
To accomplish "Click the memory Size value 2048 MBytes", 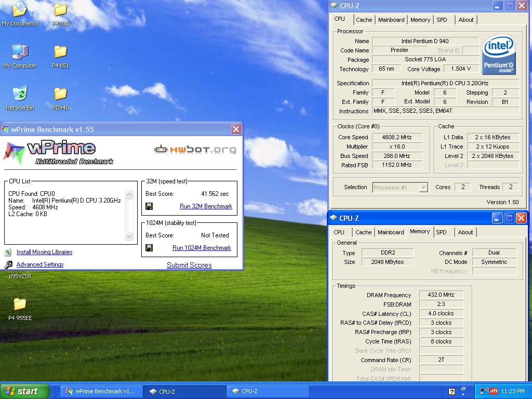I will pos(388,262).
